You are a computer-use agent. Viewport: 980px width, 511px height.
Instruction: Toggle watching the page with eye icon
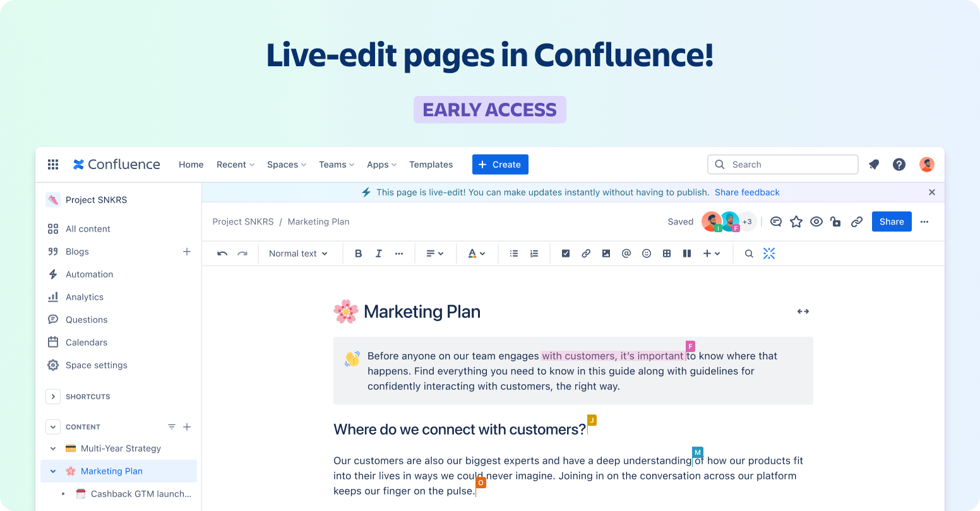pyautogui.click(x=816, y=222)
